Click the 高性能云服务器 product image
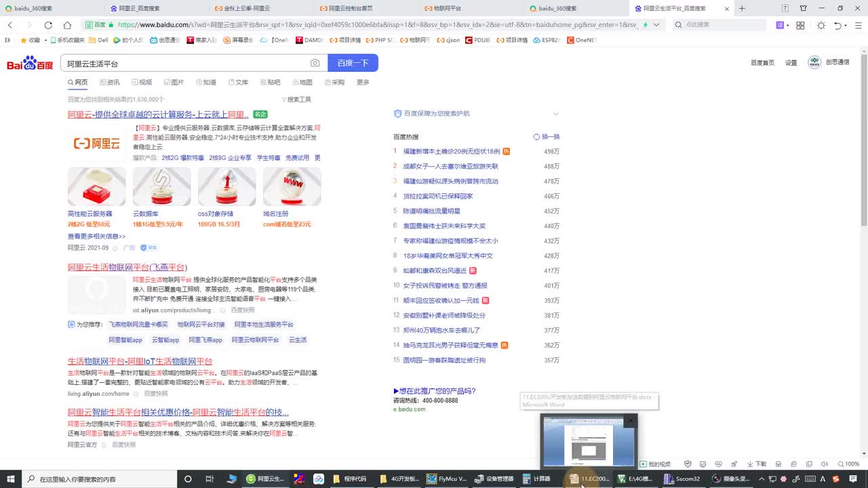 point(96,186)
